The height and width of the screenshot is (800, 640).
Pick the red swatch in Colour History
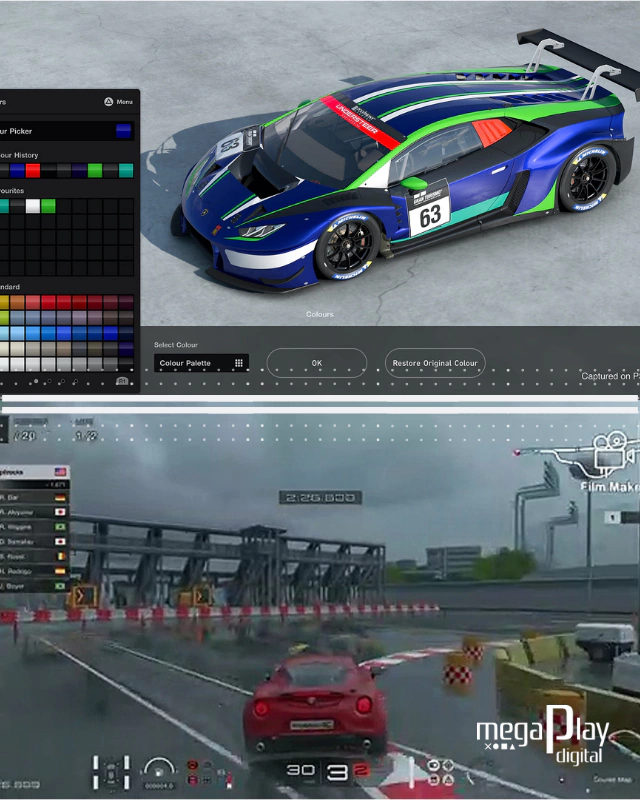(33, 170)
